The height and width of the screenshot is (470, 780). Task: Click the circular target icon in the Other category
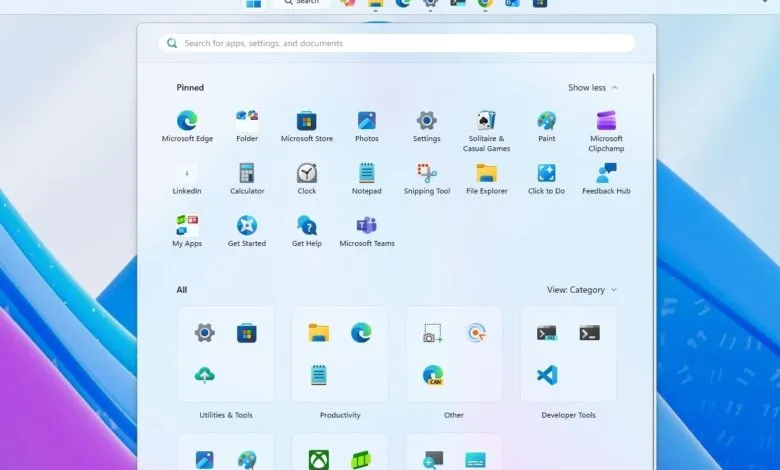point(476,333)
